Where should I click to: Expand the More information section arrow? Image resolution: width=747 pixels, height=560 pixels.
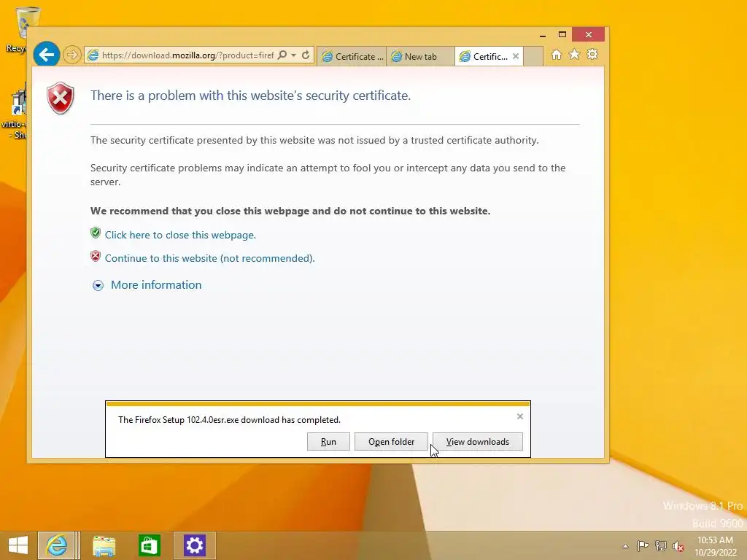[x=98, y=285]
